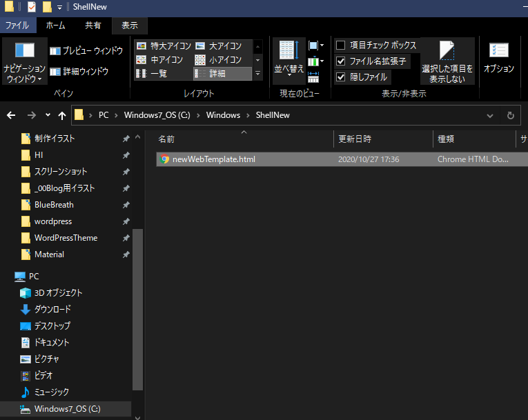528x420 pixels.
Task: Navigate to Windows breadcrumb
Action: click(223, 115)
